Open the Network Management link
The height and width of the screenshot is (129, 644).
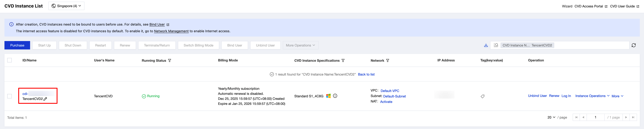pos(171,31)
